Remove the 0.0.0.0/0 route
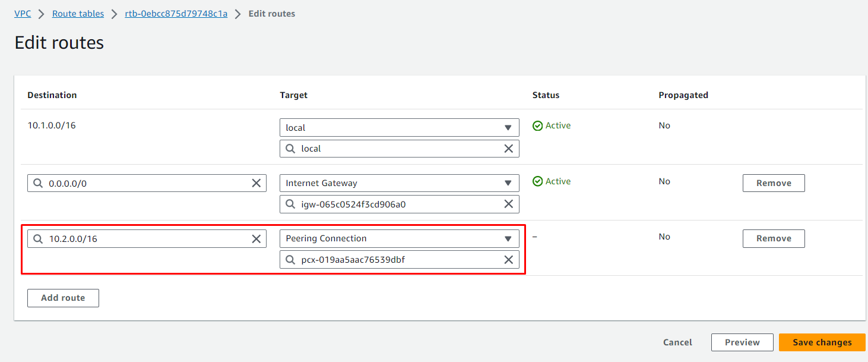Viewport: 868px width, 362px height. click(773, 183)
